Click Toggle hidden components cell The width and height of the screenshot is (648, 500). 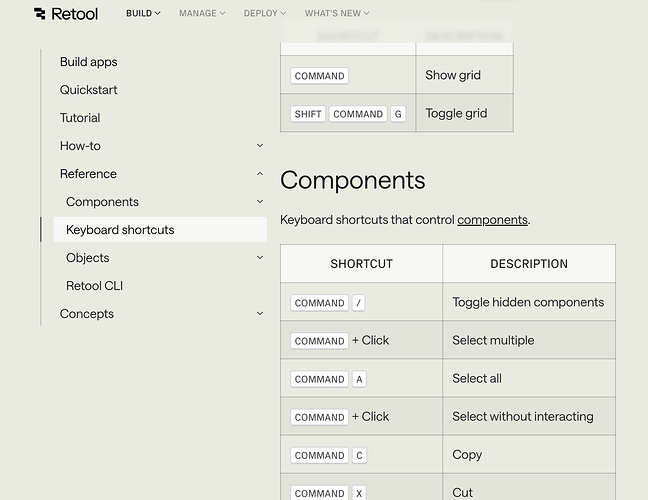(529, 302)
